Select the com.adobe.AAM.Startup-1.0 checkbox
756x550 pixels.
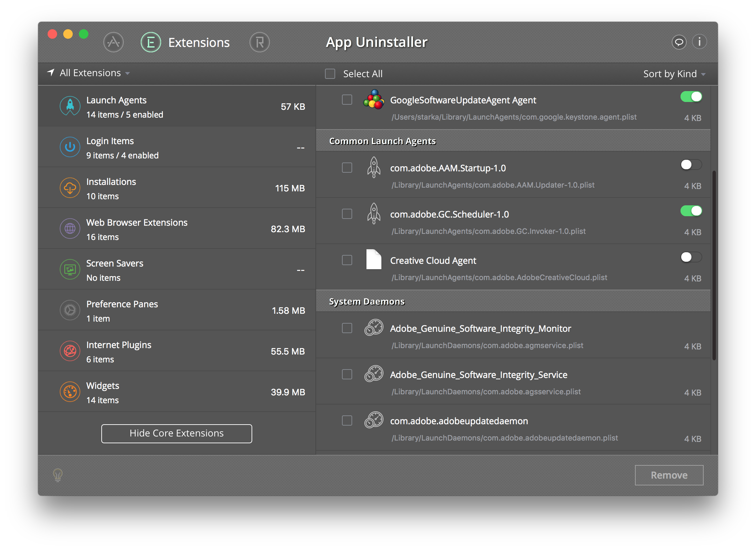(x=347, y=167)
